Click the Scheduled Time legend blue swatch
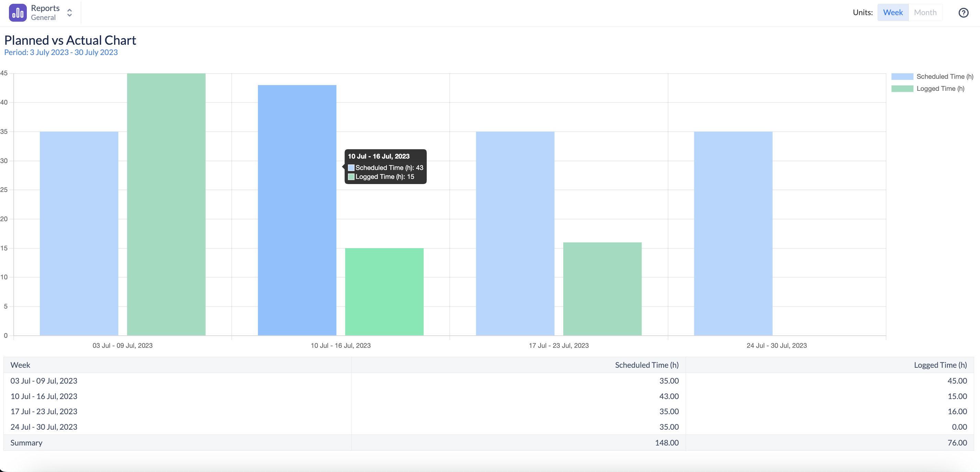980x472 pixels. (902, 76)
